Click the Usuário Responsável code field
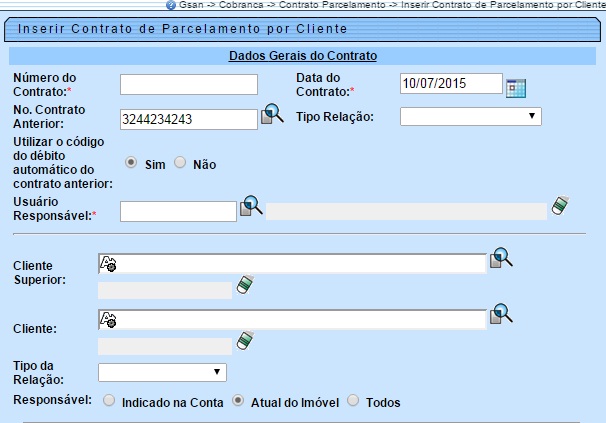The width and height of the screenshot is (606, 423). click(x=177, y=210)
